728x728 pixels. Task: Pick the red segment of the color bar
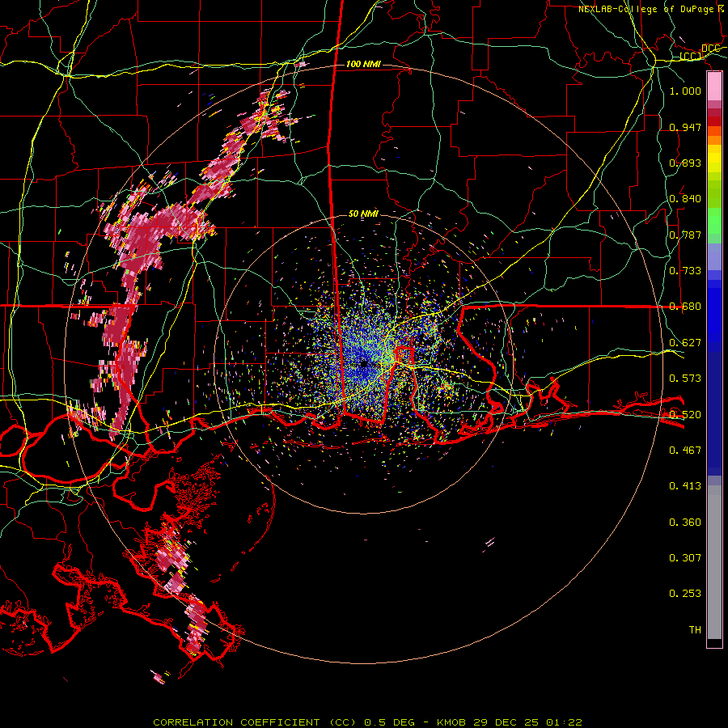(x=714, y=121)
